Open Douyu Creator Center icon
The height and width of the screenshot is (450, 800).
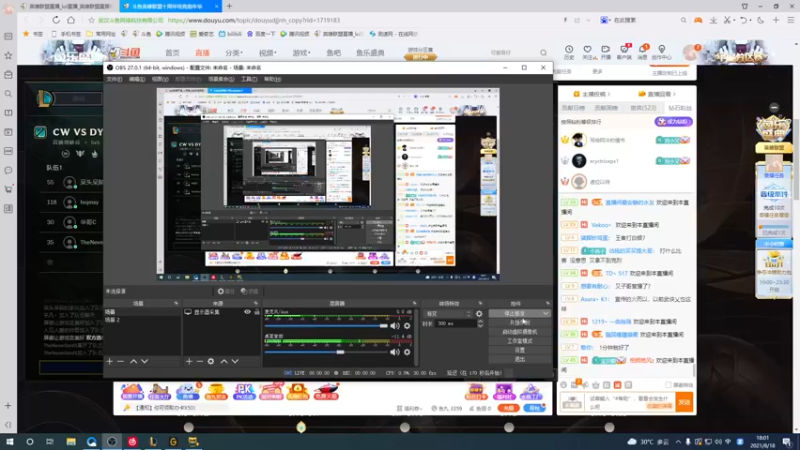[x=661, y=52]
